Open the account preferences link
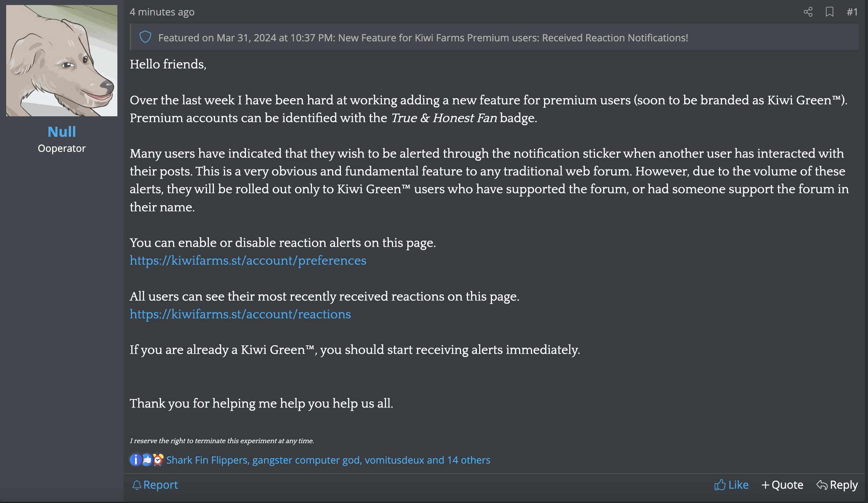868x503 pixels. pos(248,261)
